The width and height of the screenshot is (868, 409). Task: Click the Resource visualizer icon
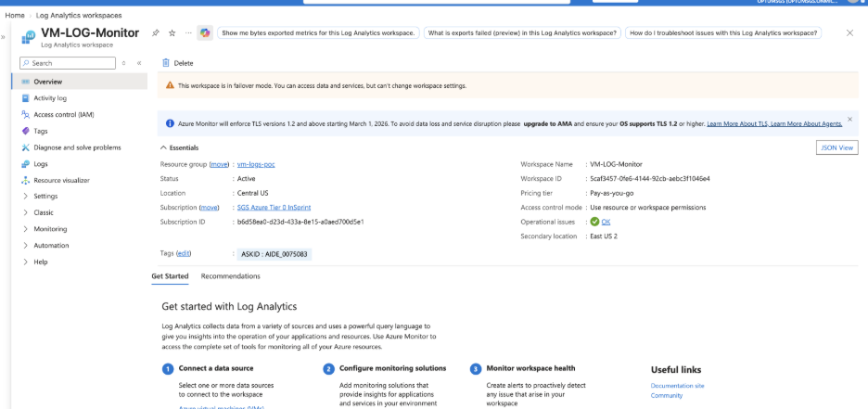click(25, 181)
